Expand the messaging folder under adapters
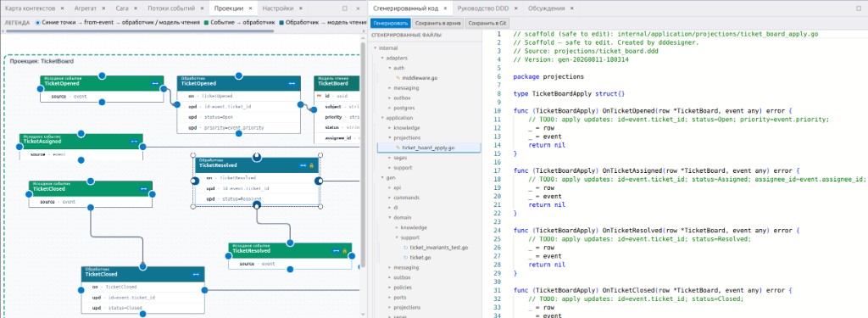The image size is (868, 318). [389, 88]
